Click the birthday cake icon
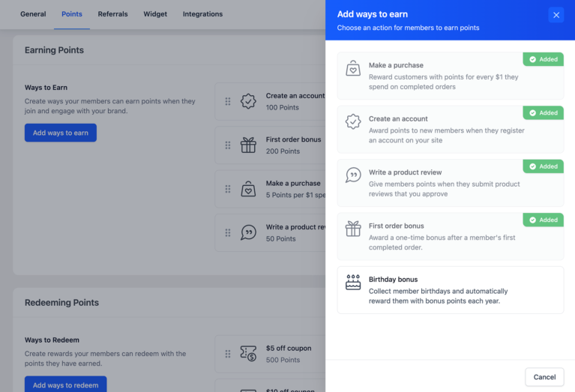This screenshot has width=575, height=392. pos(353,283)
